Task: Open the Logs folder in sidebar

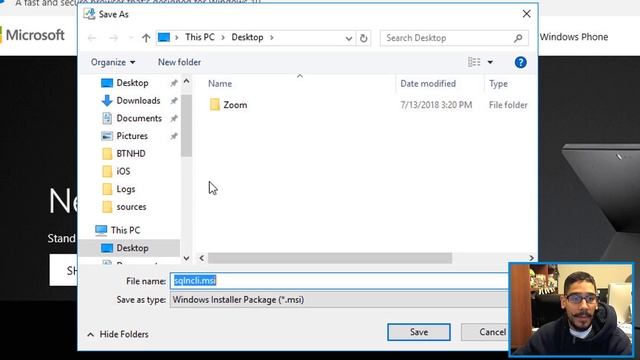Action: coord(125,189)
